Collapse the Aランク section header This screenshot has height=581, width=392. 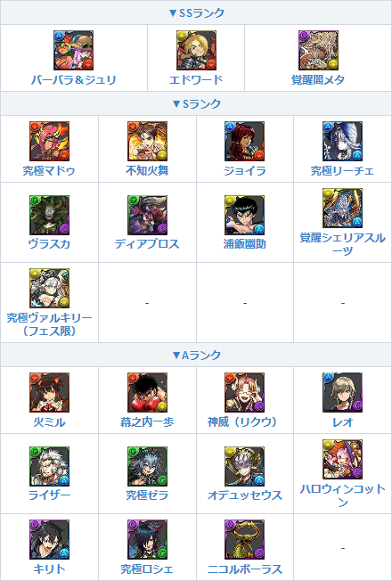pos(196,355)
